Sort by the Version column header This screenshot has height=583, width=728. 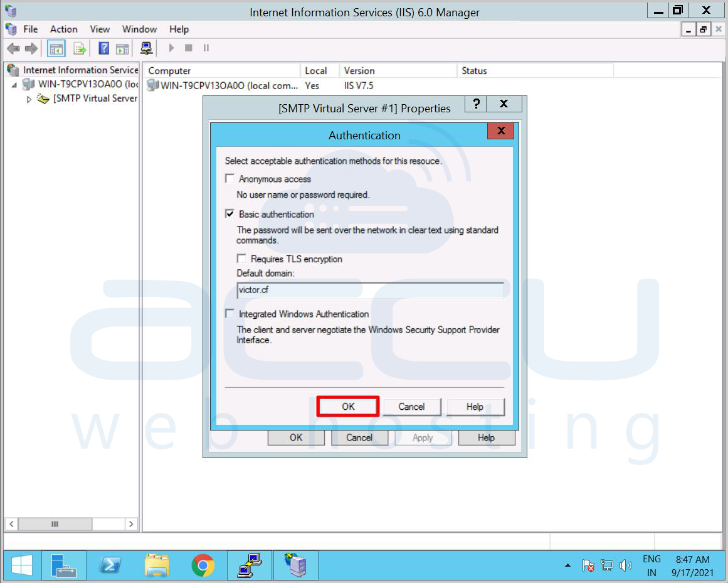[398, 71]
